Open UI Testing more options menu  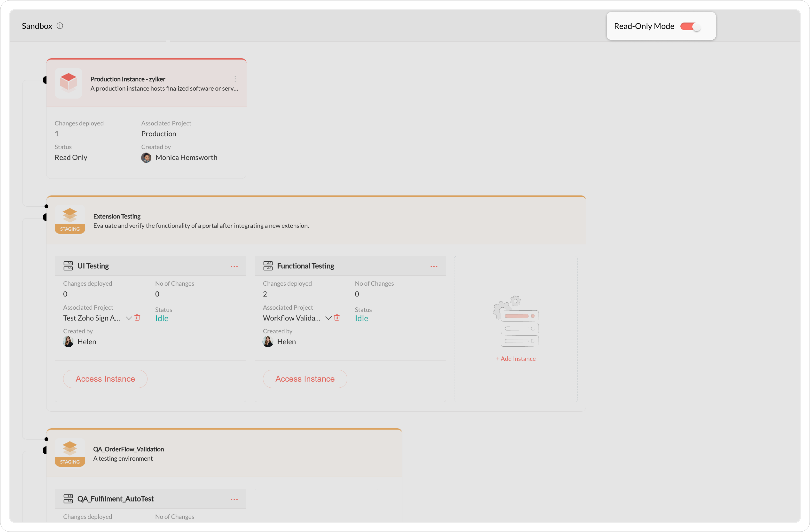click(x=234, y=267)
